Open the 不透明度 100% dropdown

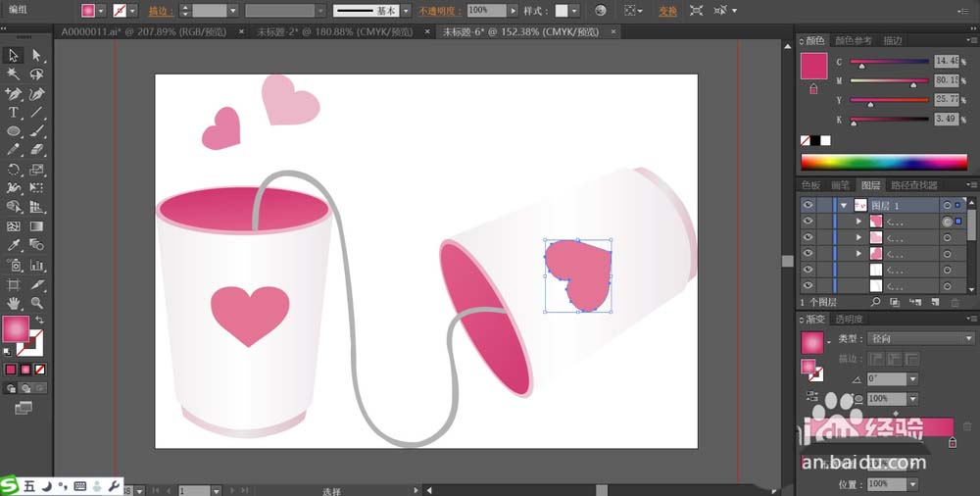click(514, 11)
